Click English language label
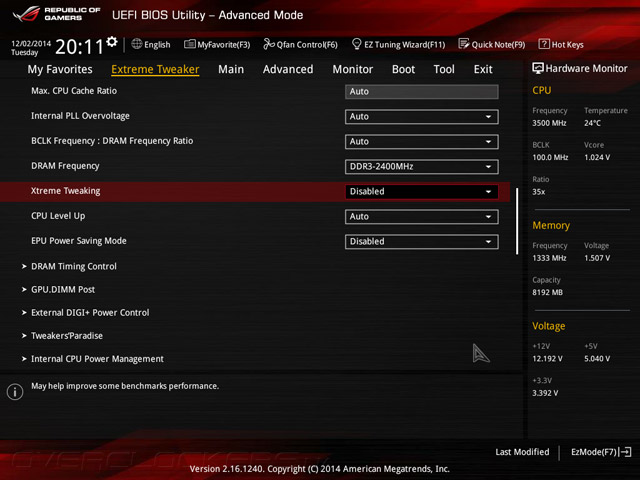 157,45
